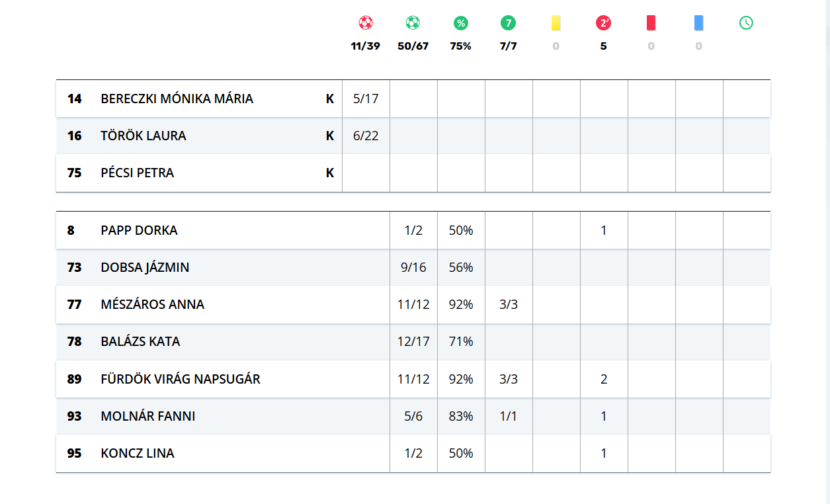The width and height of the screenshot is (830, 504).
Task: Select Molnár Fanni's player name
Action: tap(147, 416)
